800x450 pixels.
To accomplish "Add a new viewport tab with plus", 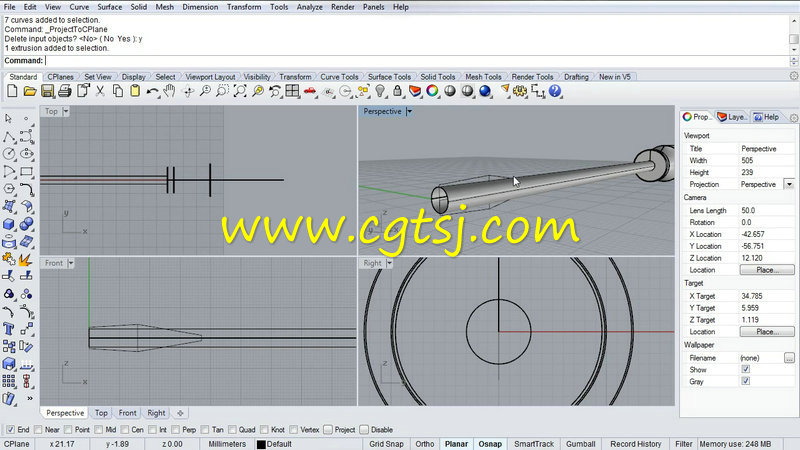I will (180, 413).
